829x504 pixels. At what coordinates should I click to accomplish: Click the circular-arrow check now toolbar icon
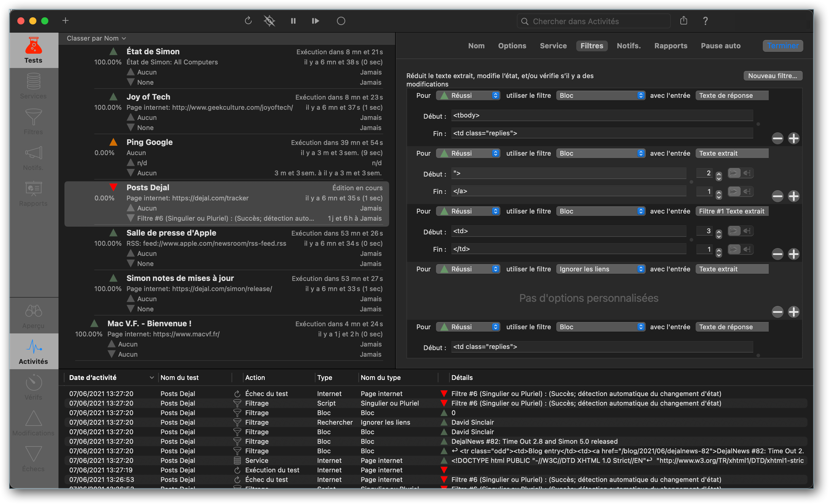(248, 21)
